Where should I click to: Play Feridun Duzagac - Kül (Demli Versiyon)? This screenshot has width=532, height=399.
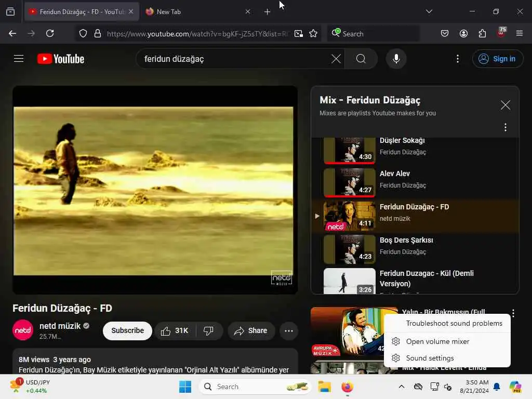(415, 281)
